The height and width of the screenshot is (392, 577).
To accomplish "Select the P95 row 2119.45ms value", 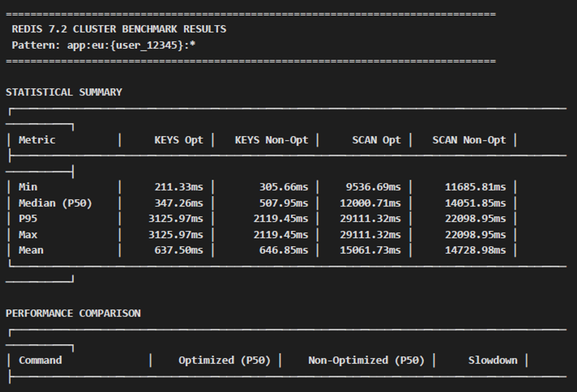I will click(x=281, y=219).
